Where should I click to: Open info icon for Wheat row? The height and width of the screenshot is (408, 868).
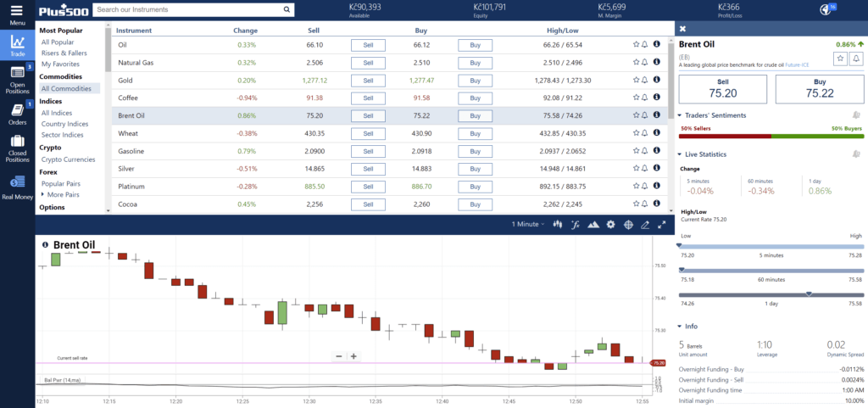tap(657, 133)
